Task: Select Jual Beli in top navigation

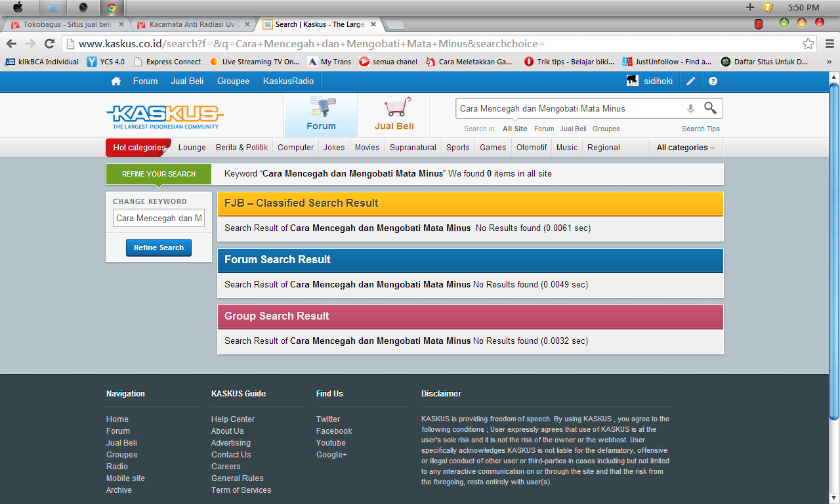Action: click(x=187, y=81)
